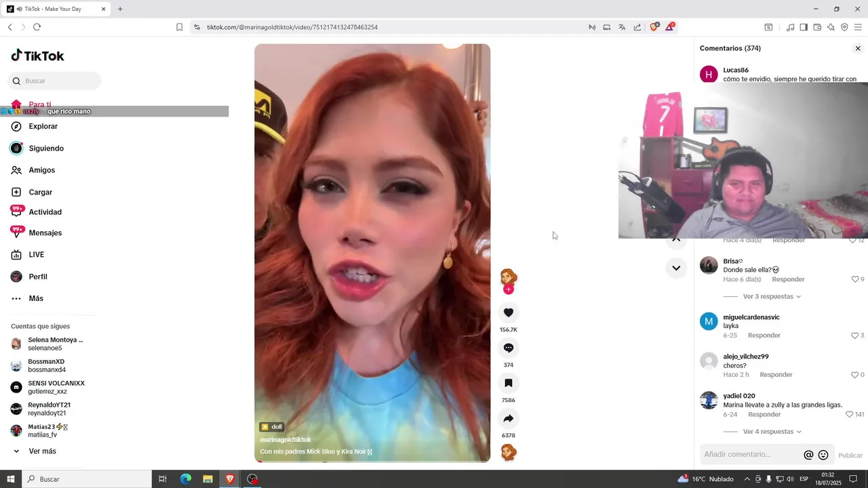Go back in browser
This screenshot has width=868, height=488.
pos(9,27)
